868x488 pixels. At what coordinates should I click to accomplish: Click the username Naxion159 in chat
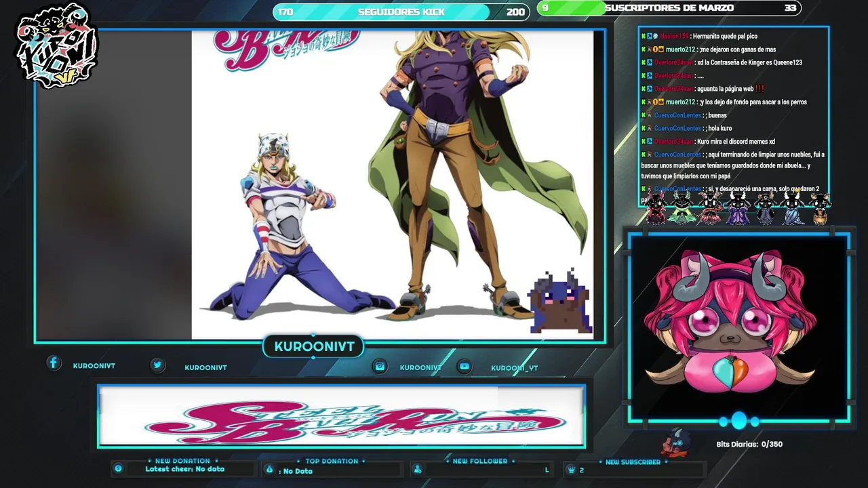click(x=675, y=36)
